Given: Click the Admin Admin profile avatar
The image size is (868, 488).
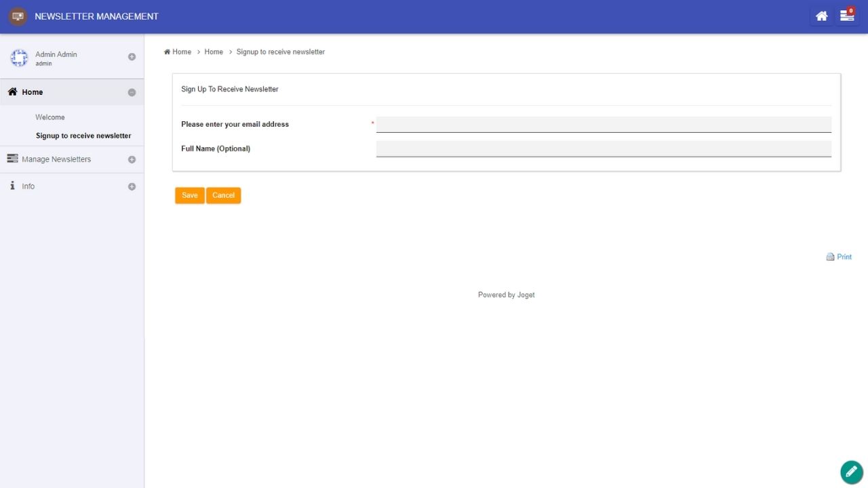Looking at the screenshot, I should 19,58.
